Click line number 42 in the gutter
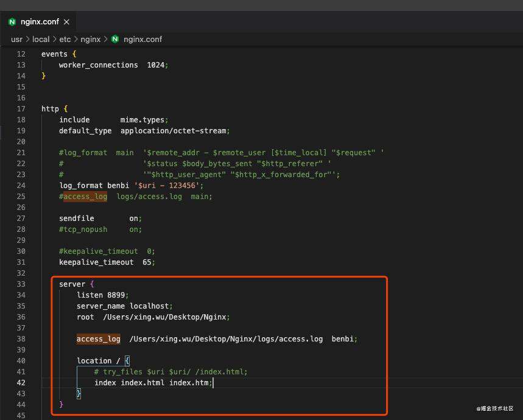Screen dimensions: 523x420 (x=21, y=383)
